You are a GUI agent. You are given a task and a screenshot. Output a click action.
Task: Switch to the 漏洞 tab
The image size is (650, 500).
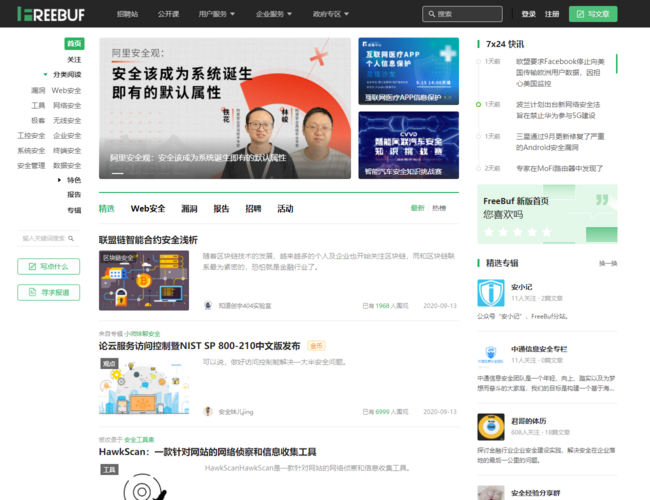[189, 209]
